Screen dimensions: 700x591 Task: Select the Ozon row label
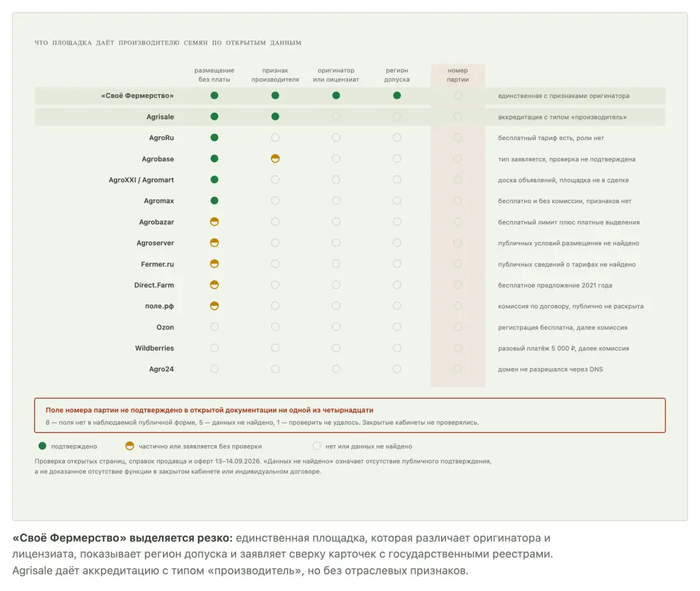pyautogui.click(x=165, y=327)
